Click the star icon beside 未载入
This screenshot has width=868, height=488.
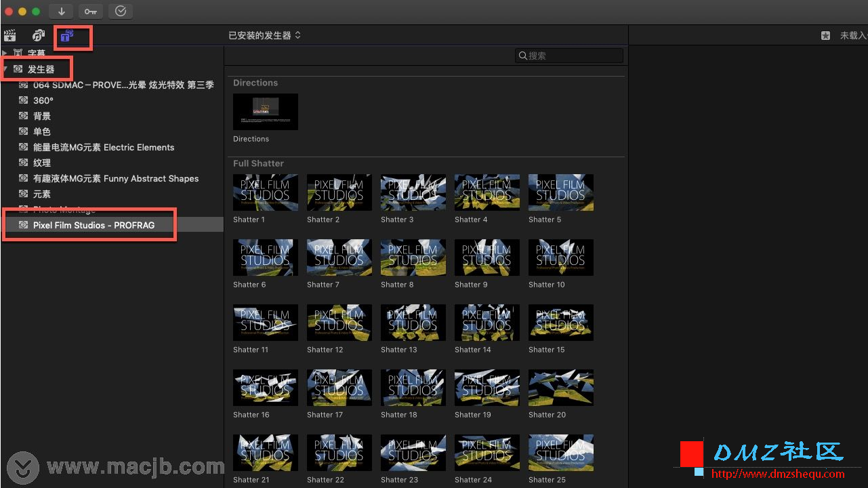tap(825, 35)
